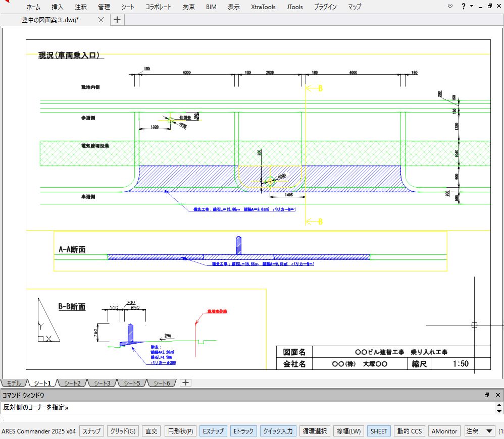Click the heart favorites icon in title bar

coord(450,7)
